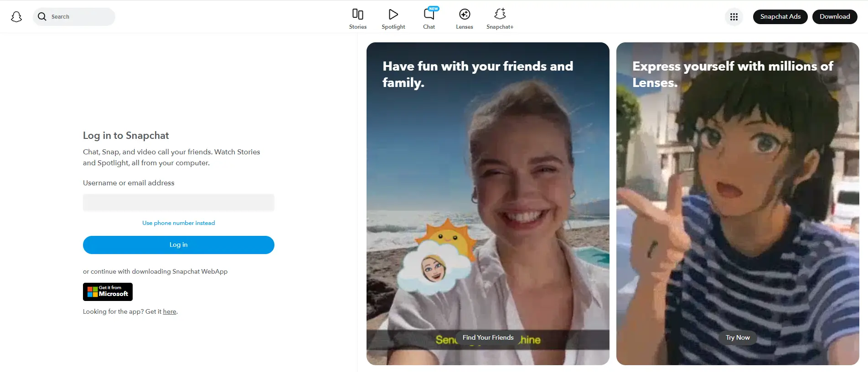Viewport: 868px width, 372px height.
Task: Open the Stories icon in navigation
Action: (358, 15)
